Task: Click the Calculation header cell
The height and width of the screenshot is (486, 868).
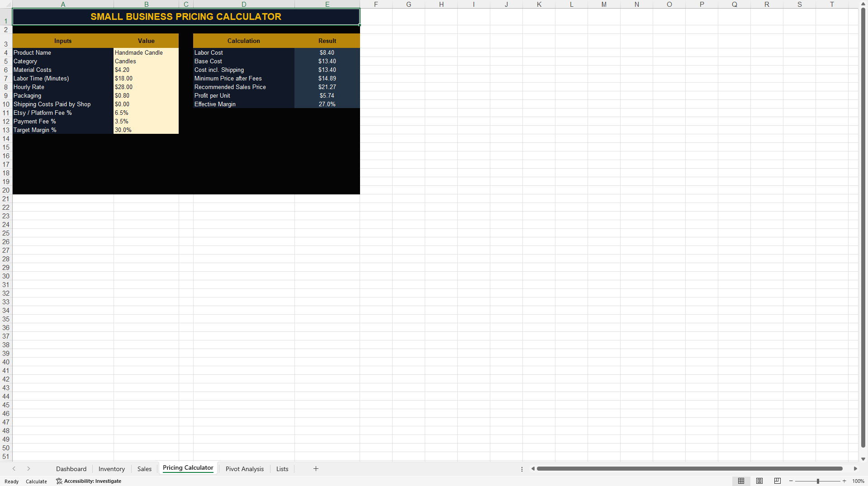Action: [x=244, y=41]
